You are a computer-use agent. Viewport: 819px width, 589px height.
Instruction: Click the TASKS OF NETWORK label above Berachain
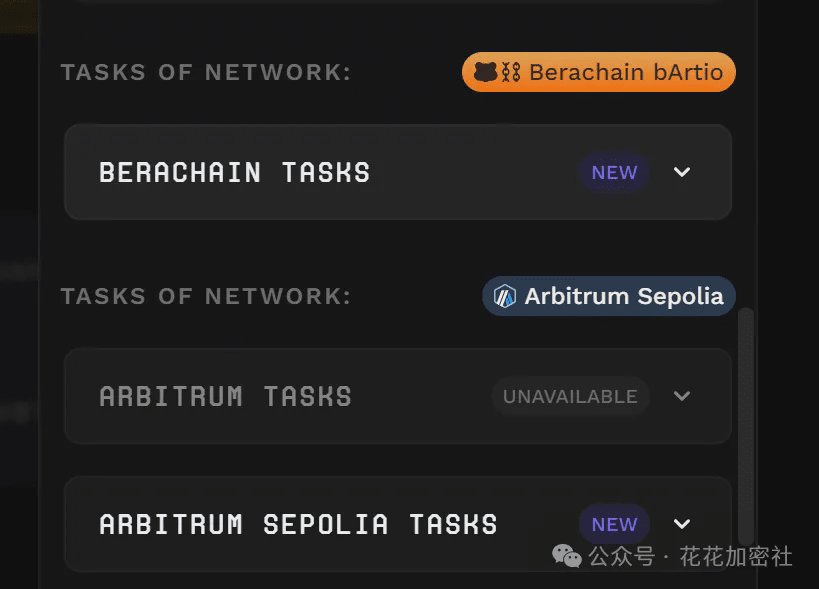[x=206, y=72]
